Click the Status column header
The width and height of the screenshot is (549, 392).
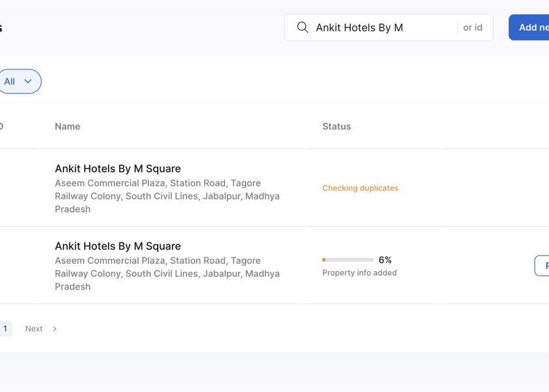337,126
